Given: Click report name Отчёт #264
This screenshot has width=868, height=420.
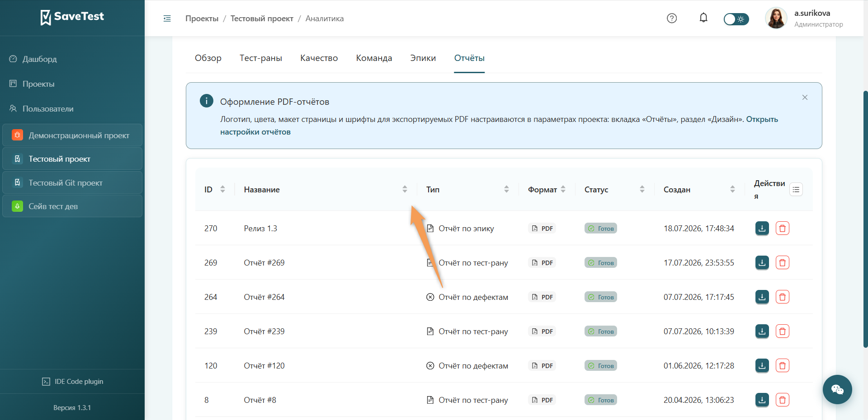Looking at the screenshot, I should [264, 297].
